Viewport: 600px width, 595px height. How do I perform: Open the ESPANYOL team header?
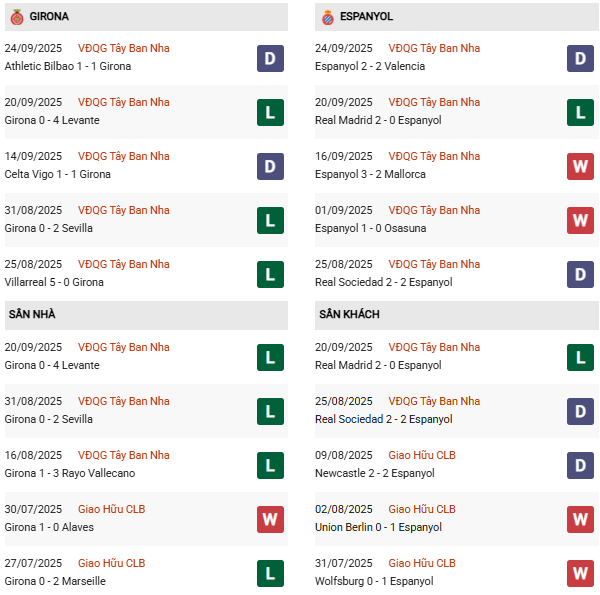(x=366, y=17)
